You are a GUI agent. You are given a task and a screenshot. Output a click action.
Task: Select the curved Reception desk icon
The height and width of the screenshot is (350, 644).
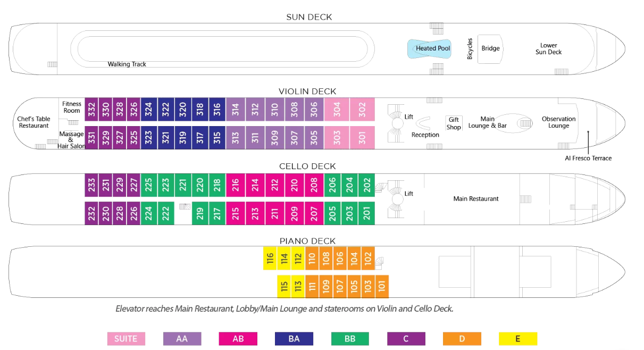click(x=424, y=123)
